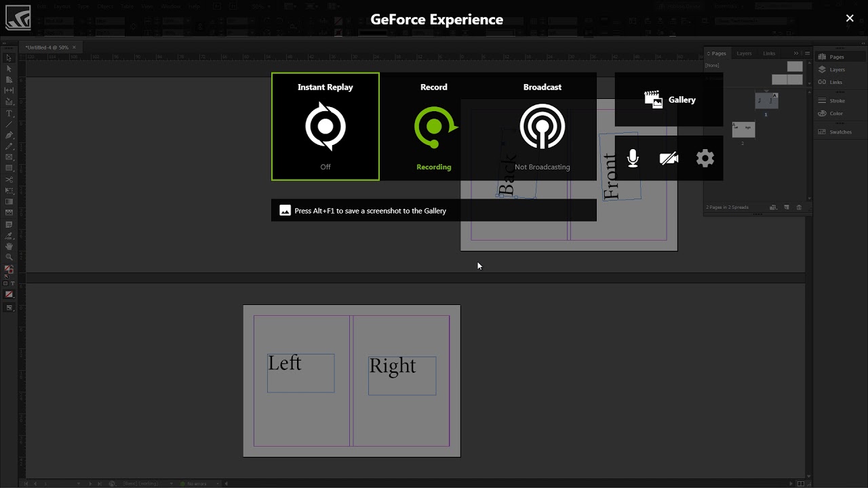
Task: Select the Free Transform tool
Action: (x=9, y=190)
